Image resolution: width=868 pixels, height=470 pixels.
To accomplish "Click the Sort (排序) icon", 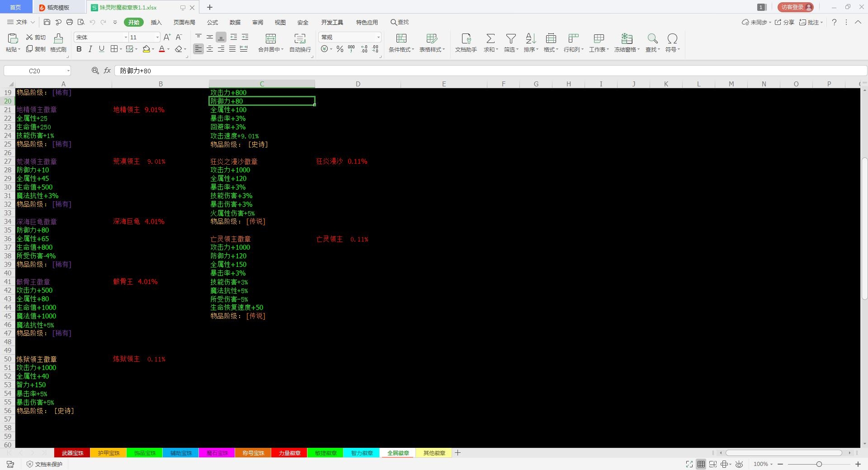I will [531, 38].
